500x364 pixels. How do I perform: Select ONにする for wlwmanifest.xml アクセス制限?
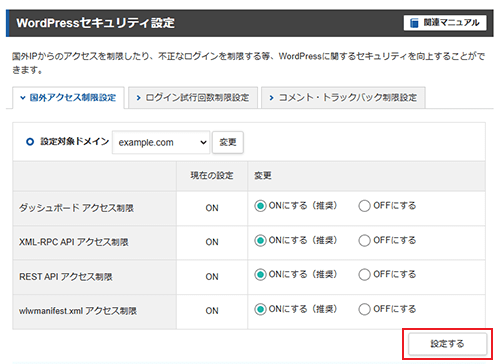[x=260, y=309]
